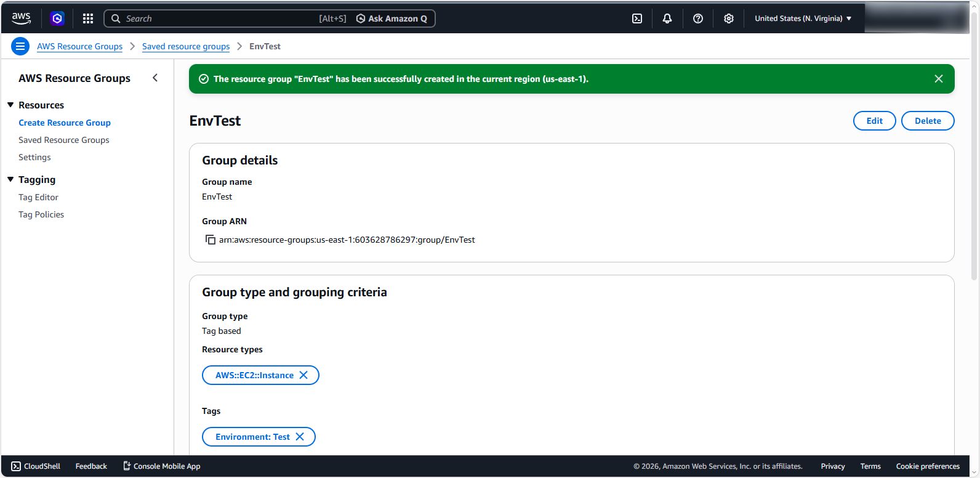Copy the Group ARN with copy icon

tap(210, 240)
